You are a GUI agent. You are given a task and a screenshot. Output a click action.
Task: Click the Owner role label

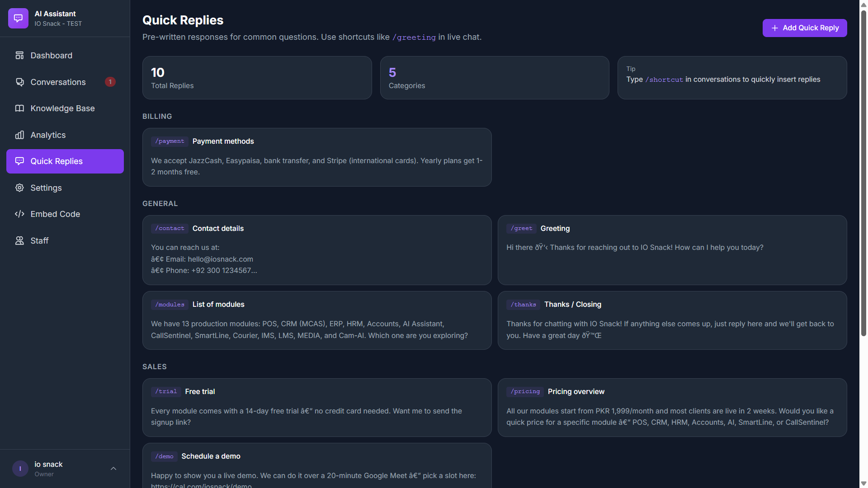tap(44, 474)
